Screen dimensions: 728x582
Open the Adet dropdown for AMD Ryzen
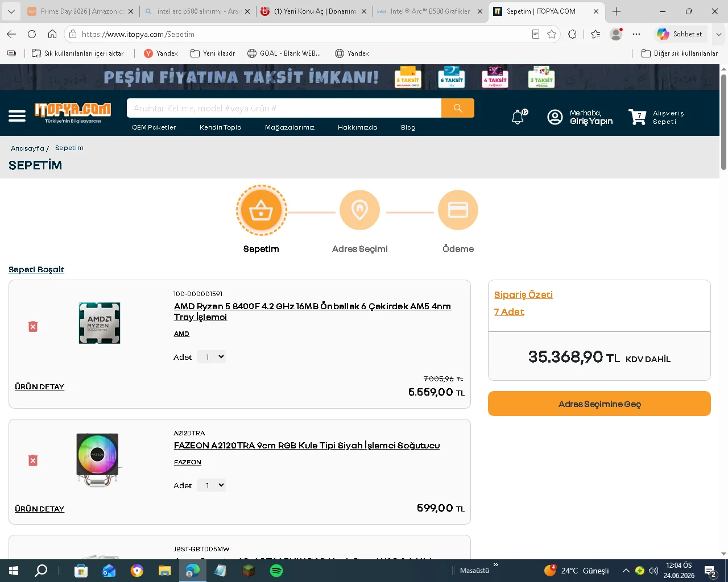click(212, 357)
